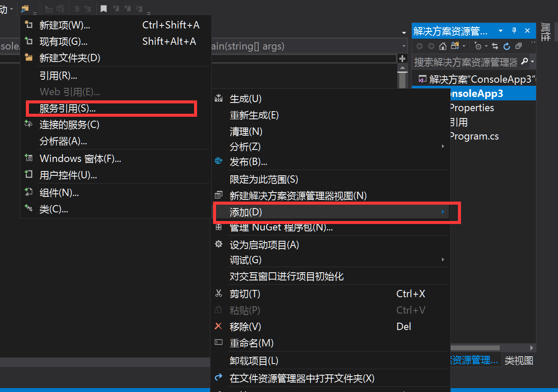558x392 pixels.
Task: Expand the Add (添加(D)) submenu
Action: [330, 212]
